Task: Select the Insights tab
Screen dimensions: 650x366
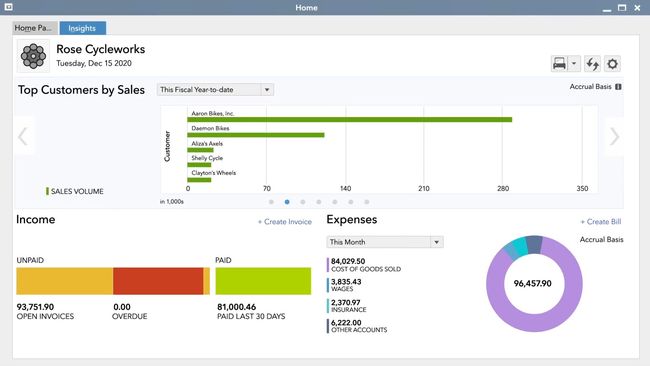Action: click(82, 28)
